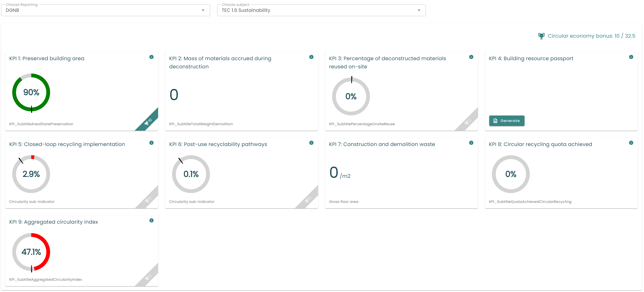This screenshot has height=292, width=644.
Task: Click title KPI 7: Construction and demolition waste
Action: pyautogui.click(x=382, y=144)
